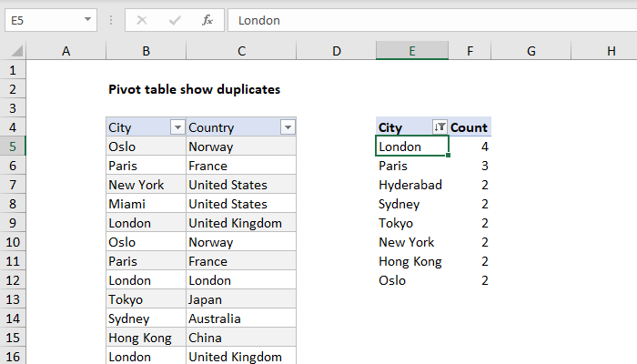Select column E header

coord(412,51)
